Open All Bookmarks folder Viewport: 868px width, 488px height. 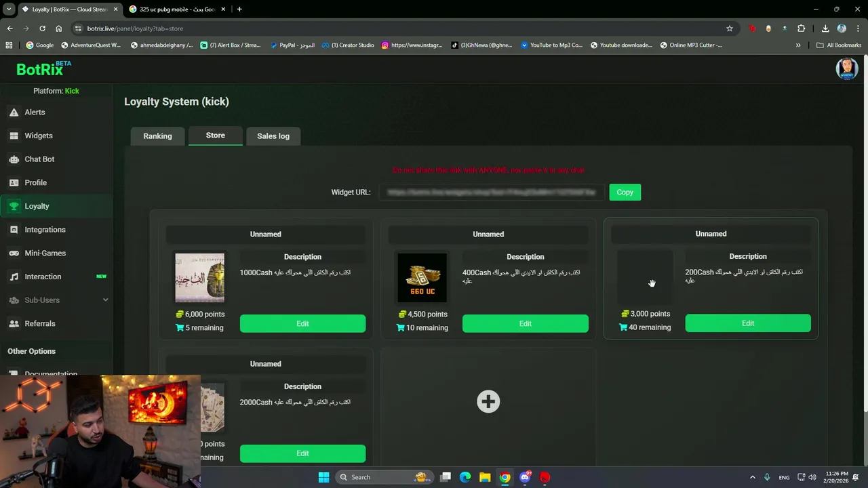click(x=839, y=45)
